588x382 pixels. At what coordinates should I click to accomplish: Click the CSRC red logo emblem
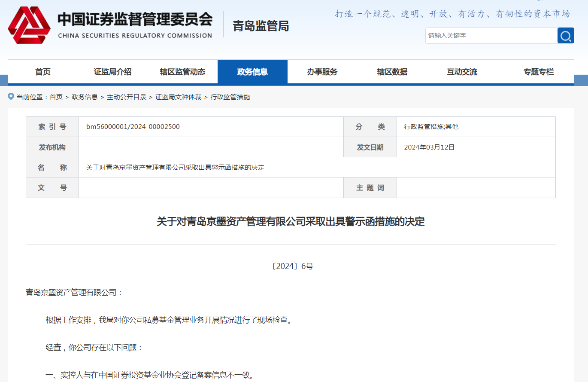point(29,25)
